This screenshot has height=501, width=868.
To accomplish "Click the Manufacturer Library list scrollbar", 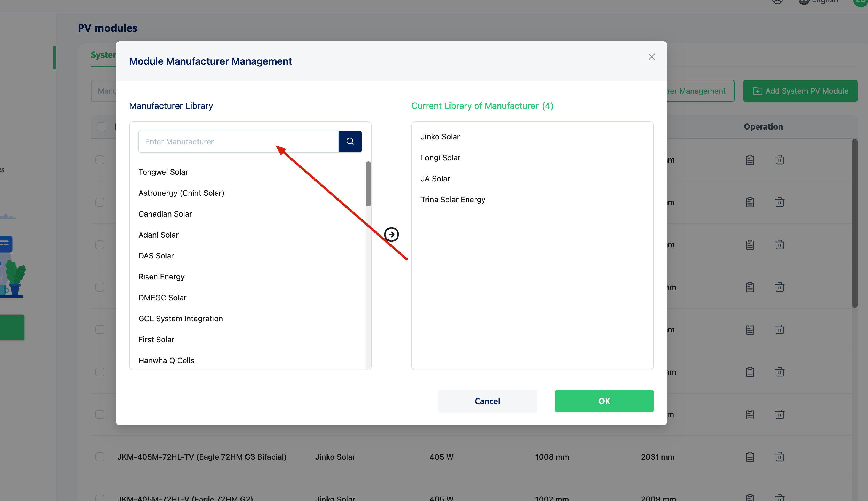I will click(368, 184).
